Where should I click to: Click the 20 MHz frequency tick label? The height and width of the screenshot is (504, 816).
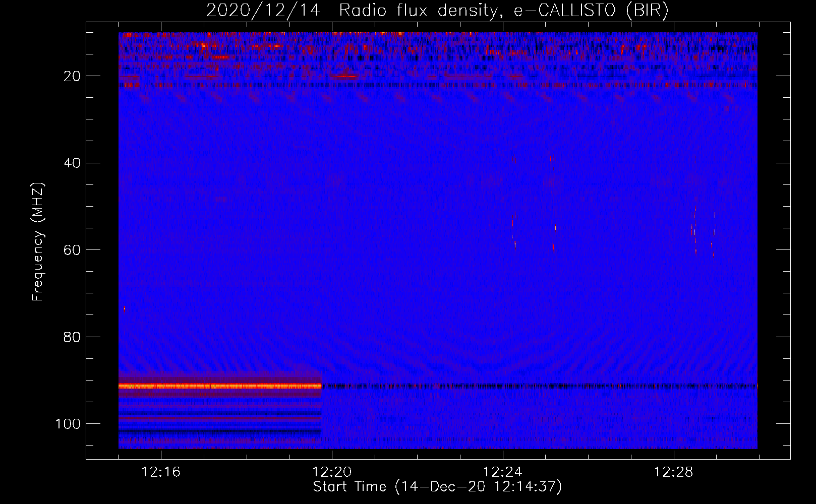[x=73, y=76]
